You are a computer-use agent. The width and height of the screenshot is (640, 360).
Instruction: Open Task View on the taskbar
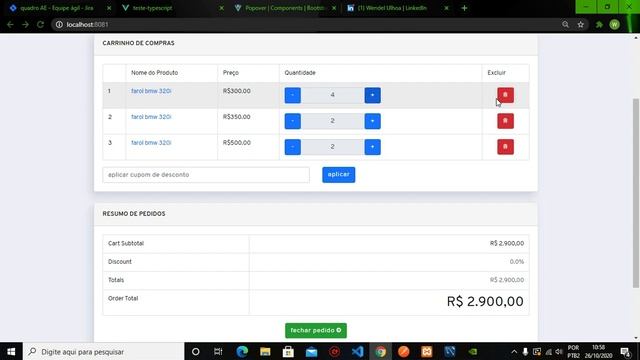pyautogui.click(x=218, y=351)
